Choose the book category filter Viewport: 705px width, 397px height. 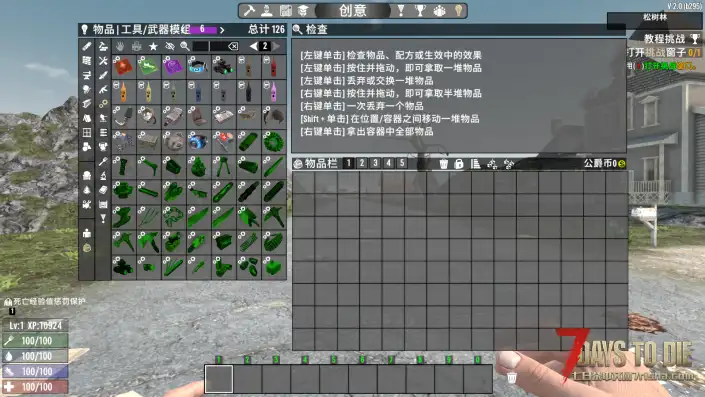(x=103, y=190)
